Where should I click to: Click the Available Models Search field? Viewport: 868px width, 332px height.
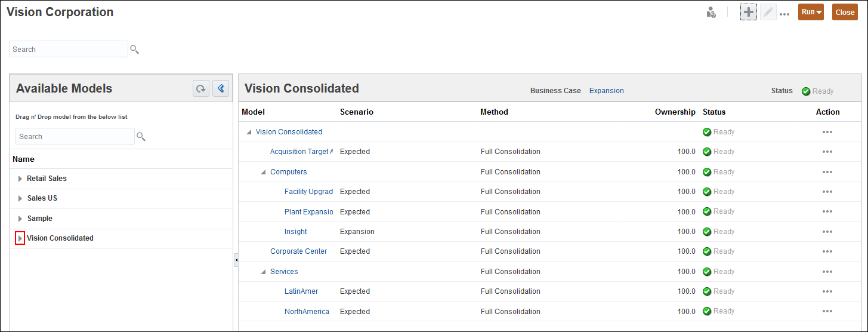point(75,137)
